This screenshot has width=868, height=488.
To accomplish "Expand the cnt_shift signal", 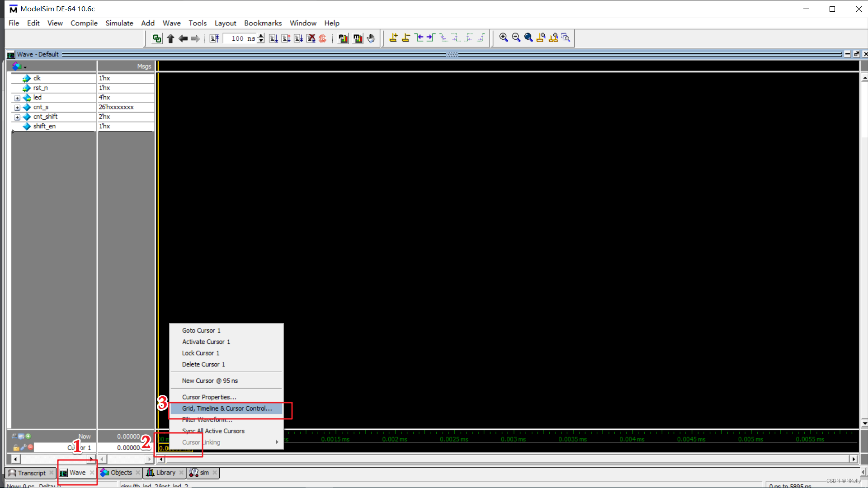I will [17, 117].
